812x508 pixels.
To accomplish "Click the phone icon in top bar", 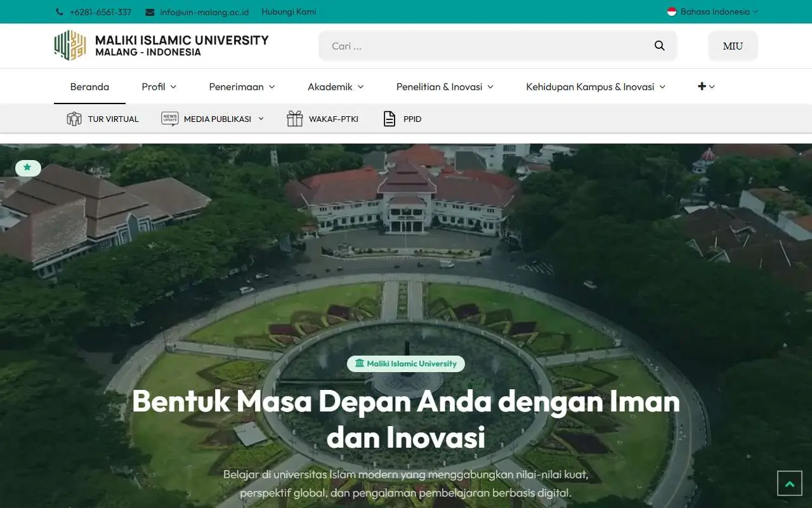I will tap(60, 12).
